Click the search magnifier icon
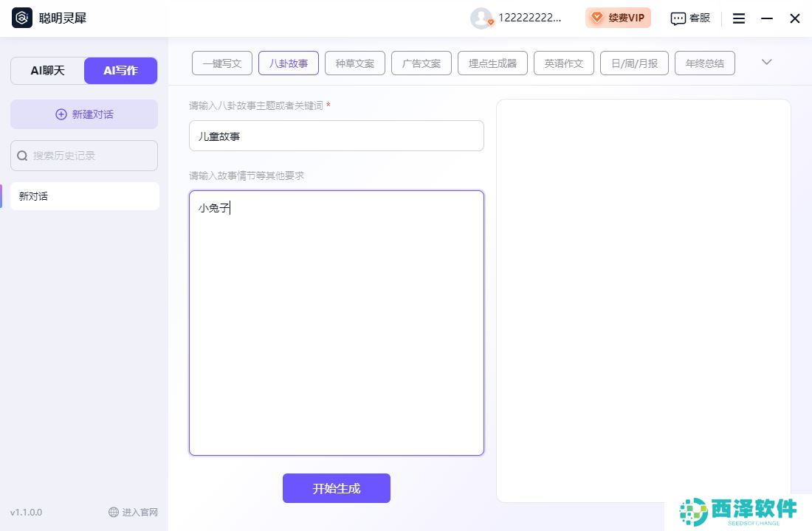Image resolution: width=812 pixels, height=531 pixels. (x=22, y=156)
